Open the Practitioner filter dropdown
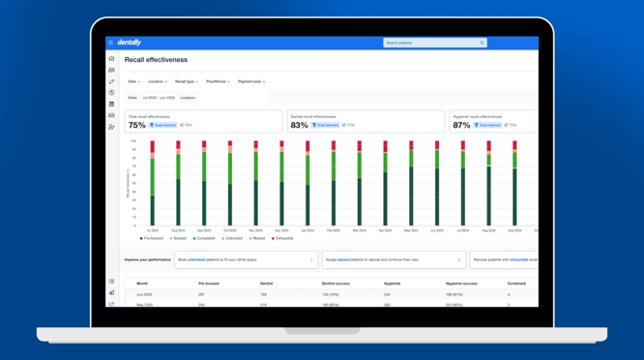Viewport: 644px width, 360px height. pyautogui.click(x=219, y=81)
